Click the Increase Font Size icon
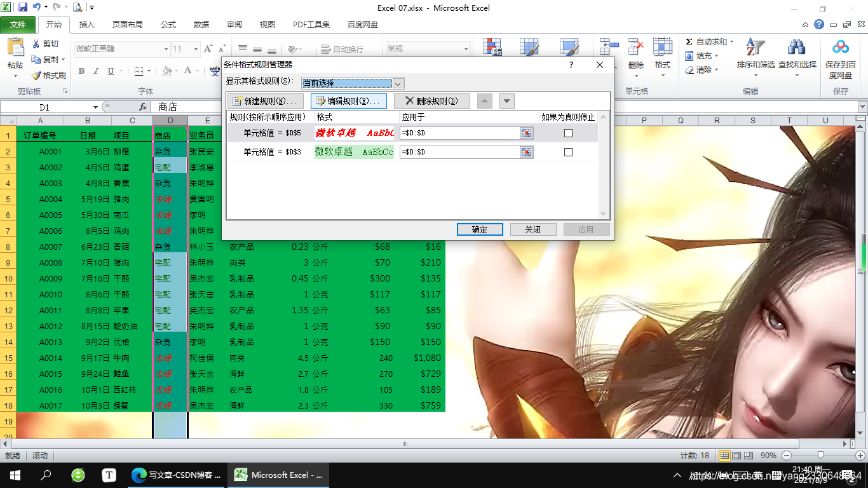 pos(208,48)
